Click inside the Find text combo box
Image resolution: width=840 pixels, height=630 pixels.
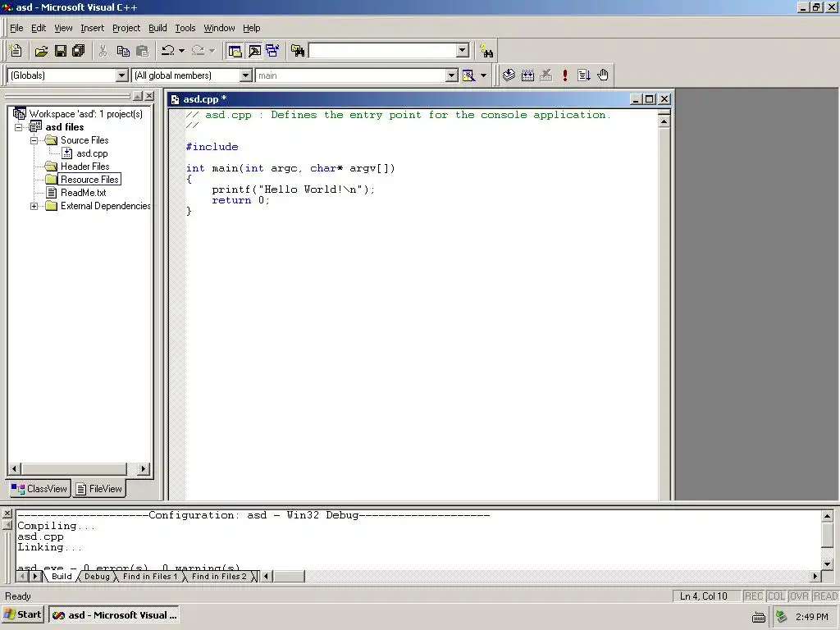(x=382, y=51)
